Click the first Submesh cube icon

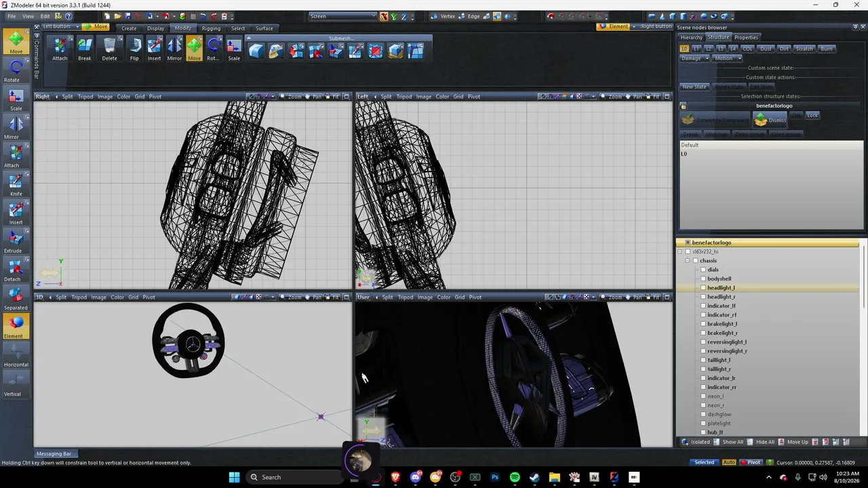[x=256, y=51]
